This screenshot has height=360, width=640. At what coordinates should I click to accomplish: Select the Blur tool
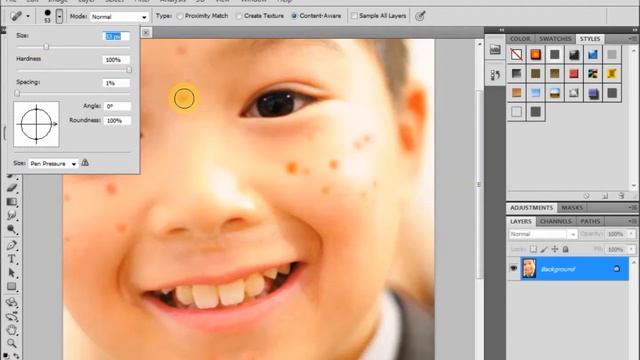point(12,215)
